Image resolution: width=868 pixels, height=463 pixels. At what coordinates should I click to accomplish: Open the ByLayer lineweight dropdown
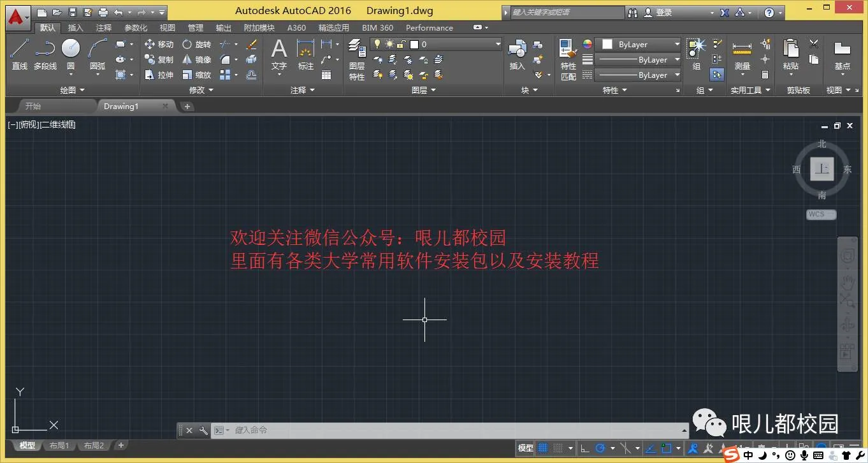(639, 59)
